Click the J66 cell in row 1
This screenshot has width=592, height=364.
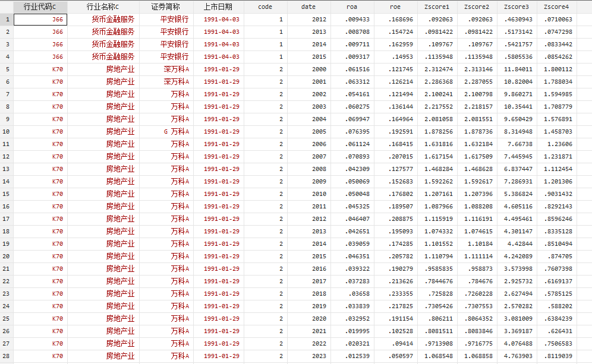click(57, 20)
